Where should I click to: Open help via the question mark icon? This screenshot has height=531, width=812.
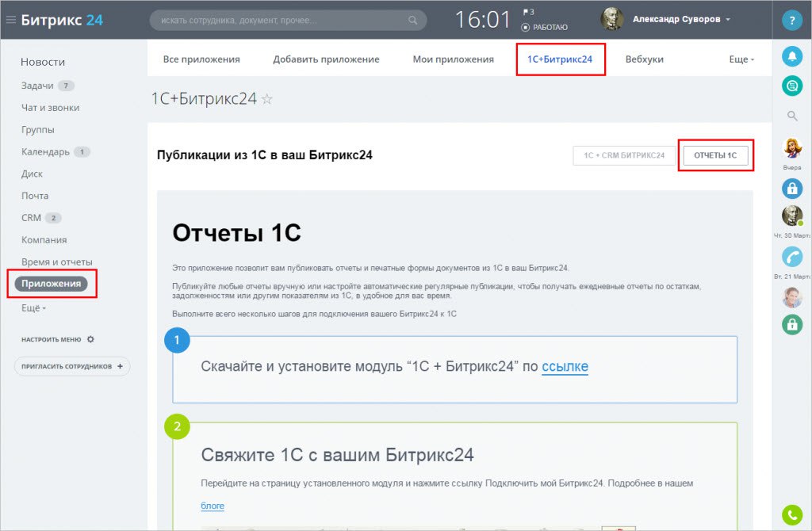coord(792,20)
